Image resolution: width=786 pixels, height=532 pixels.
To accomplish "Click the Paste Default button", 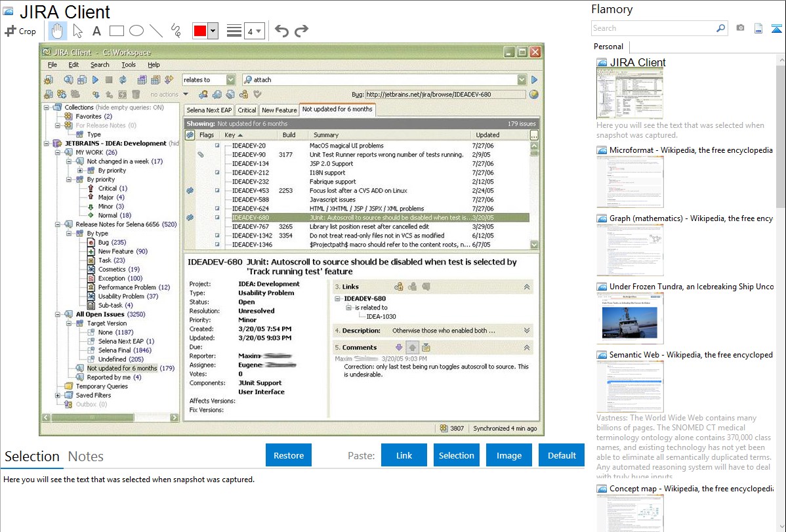I will tap(562, 455).
